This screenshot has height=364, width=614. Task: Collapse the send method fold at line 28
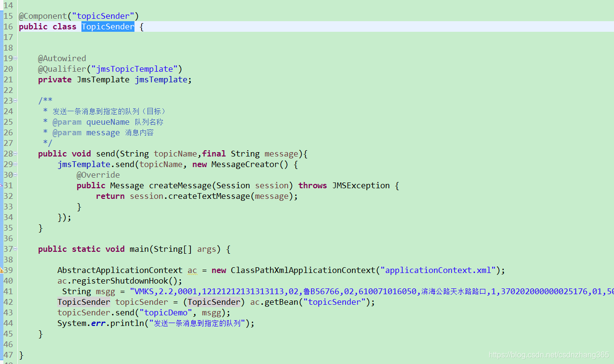pyautogui.click(x=15, y=154)
